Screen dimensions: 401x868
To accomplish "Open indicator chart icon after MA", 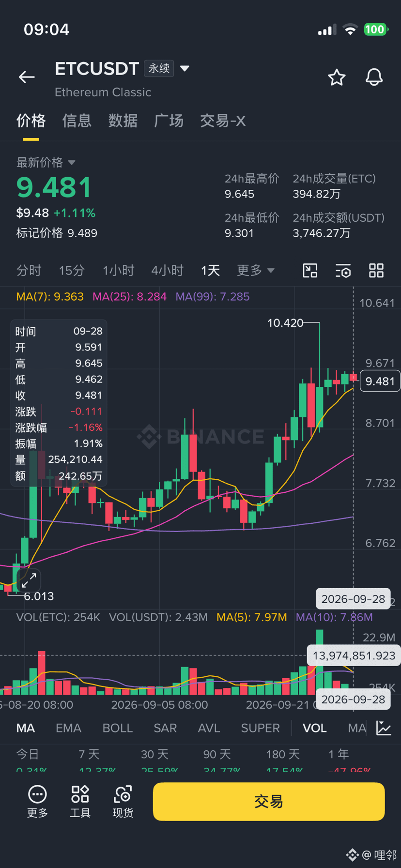I will click(384, 728).
